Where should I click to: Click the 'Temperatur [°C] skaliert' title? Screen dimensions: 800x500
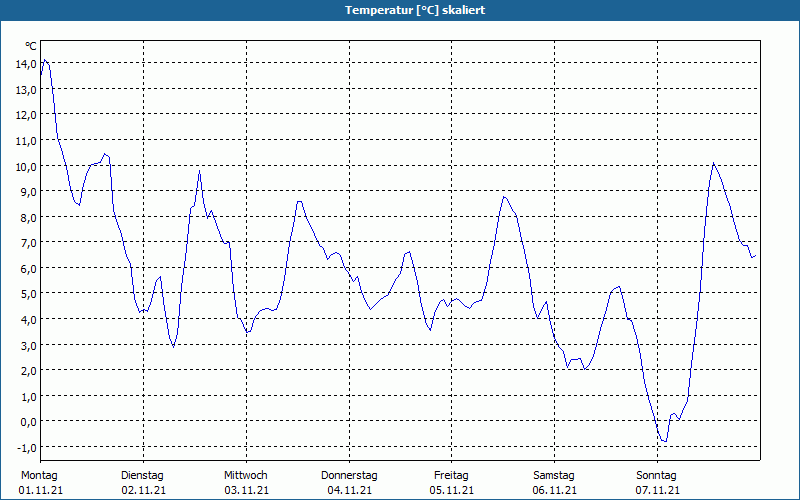(x=415, y=10)
